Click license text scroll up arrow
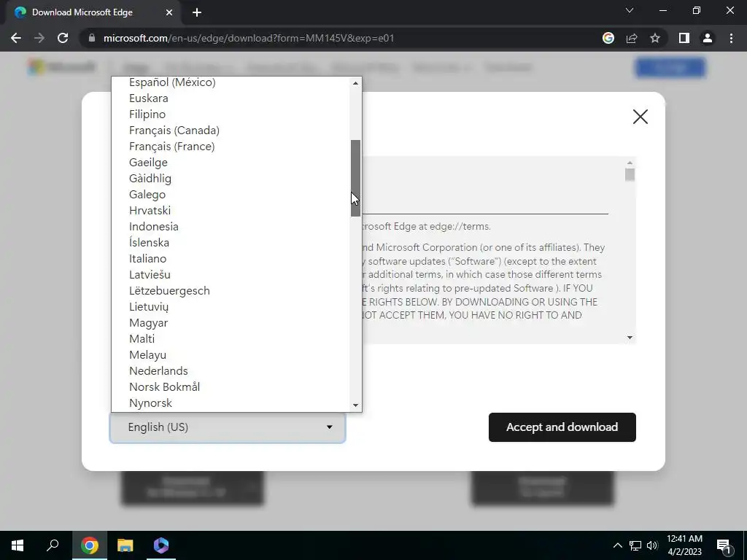The width and height of the screenshot is (747, 560). pyautogui.click(x=630, y=163)
